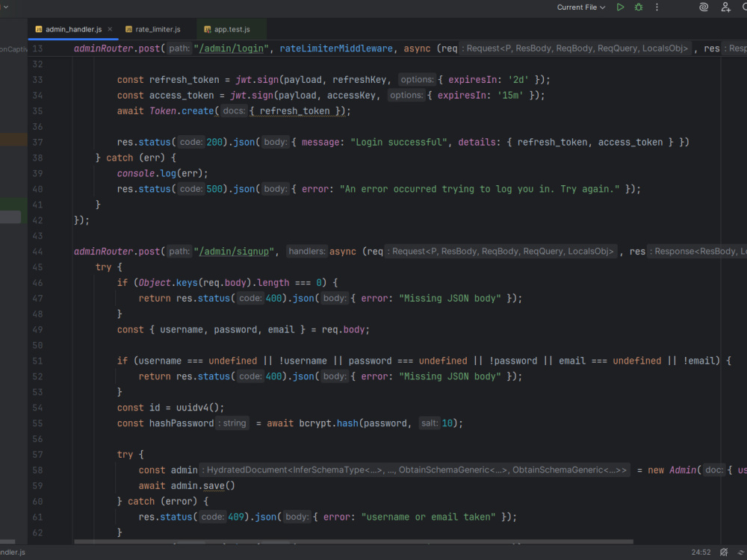The height and width of the screenshot is (560, 747).
Task: Open the "/admin/signup" route path link
Action: [x=234, y=252]
